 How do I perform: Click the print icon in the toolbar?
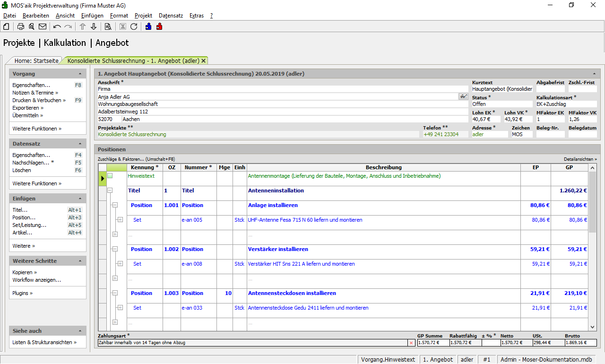21,26
